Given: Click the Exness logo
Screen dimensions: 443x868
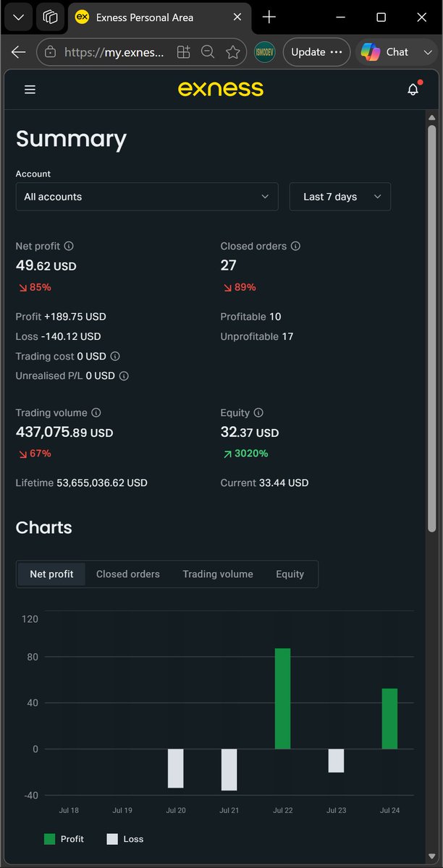Looking at the screenshot, I should [221, 89].
